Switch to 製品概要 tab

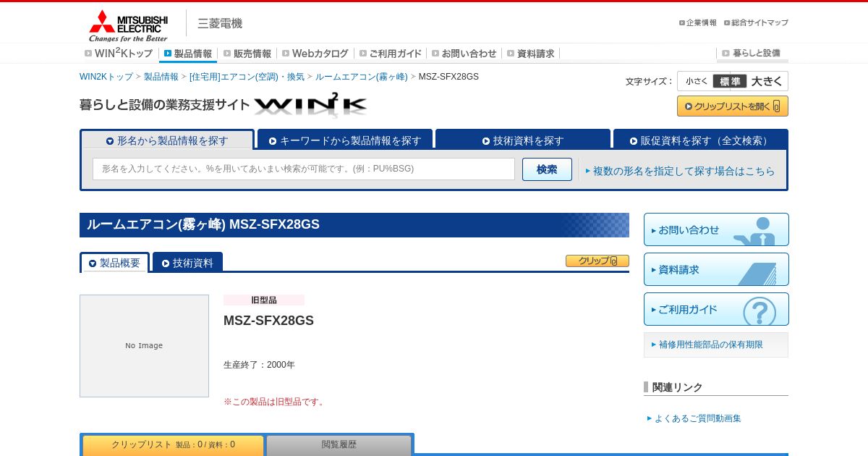click(114, 263)
